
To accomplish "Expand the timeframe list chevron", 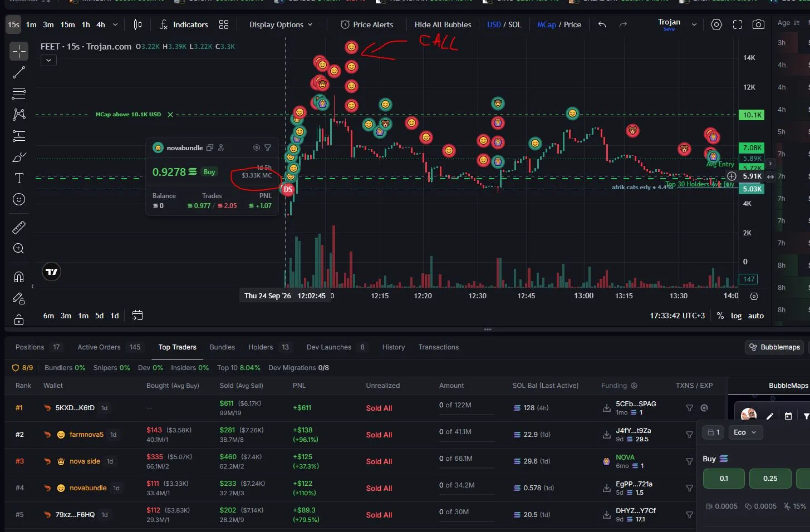I will pos(115,24).
